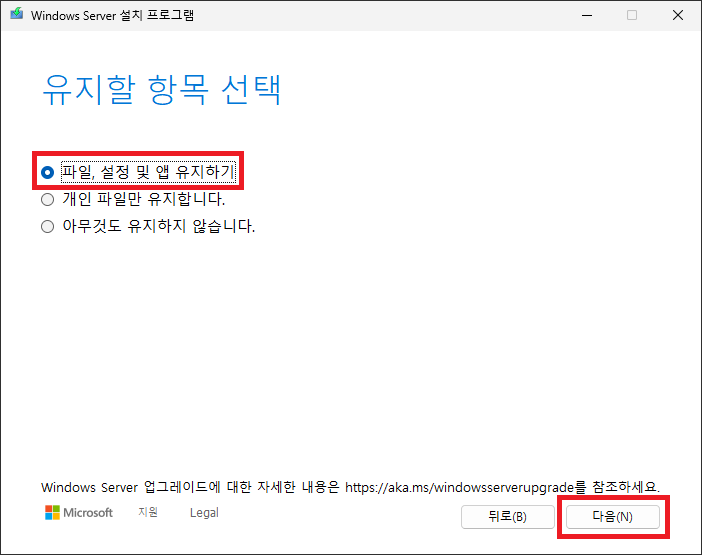This screenshot has width=702, height=555.
Task: Click the 다음(N) button
Action: click(x=612, y=517)
